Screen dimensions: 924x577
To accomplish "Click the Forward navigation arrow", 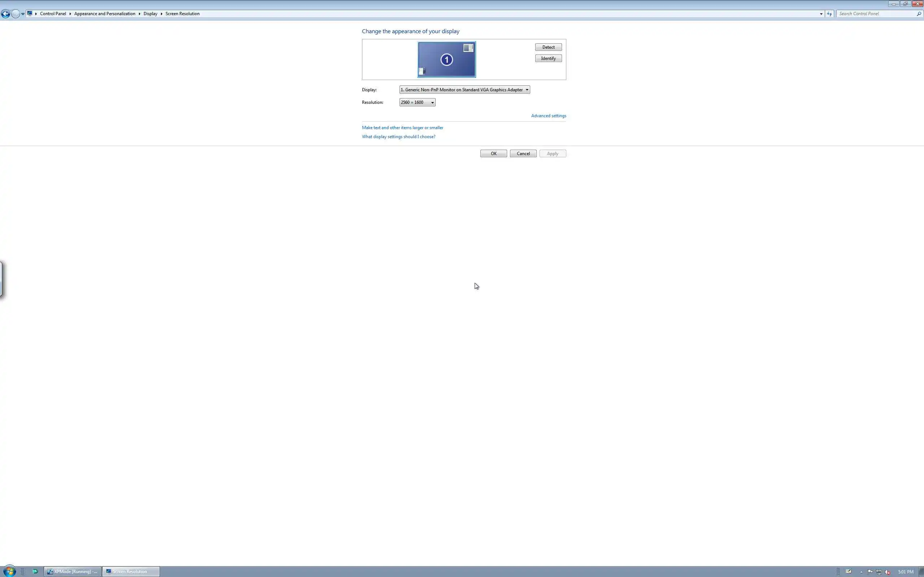I will pos(15,14).
